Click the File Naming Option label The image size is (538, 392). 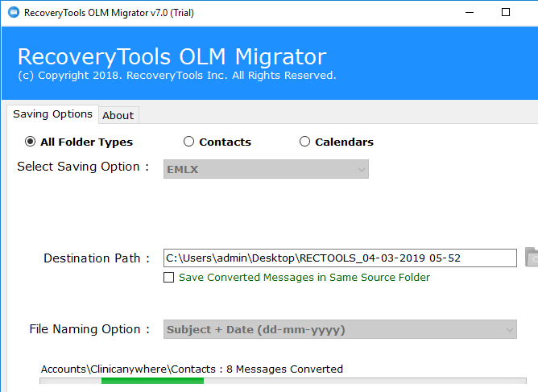[89, 329]
